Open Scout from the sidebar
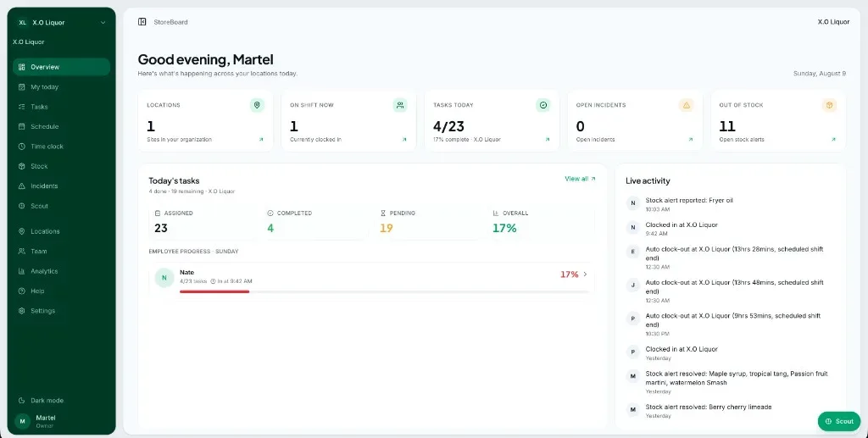Image resolution: width=868 pixels, height=438 pixels. point(61,206)
